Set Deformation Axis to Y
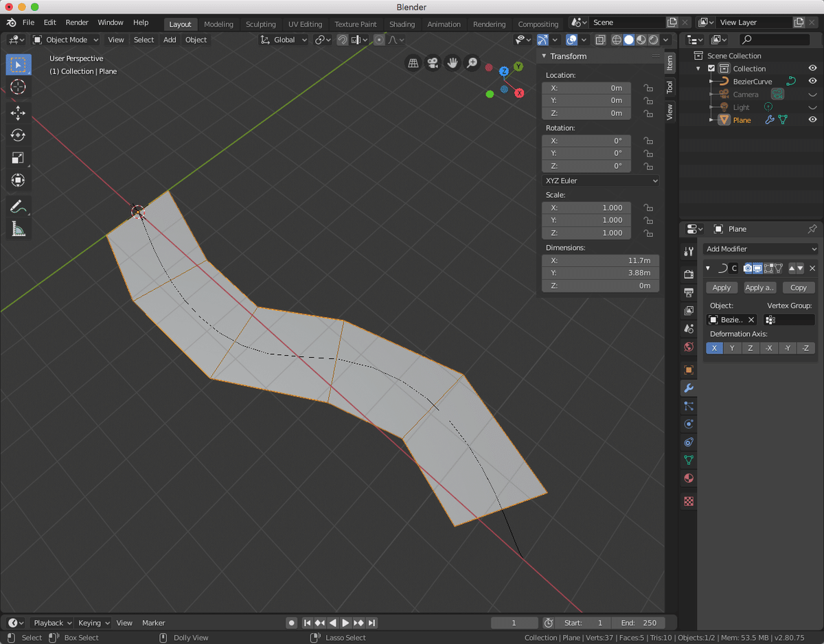Image resolution: width=824 pixels, height=644 pixels. click(x=732, y=348)
